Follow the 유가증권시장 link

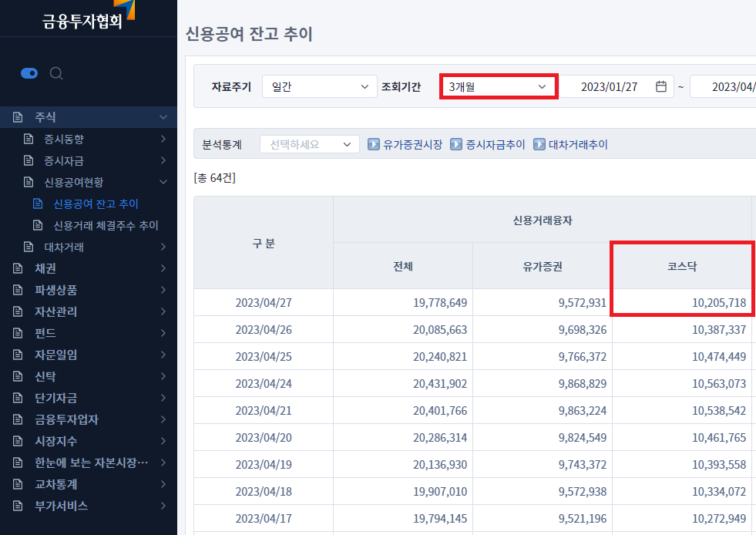tap(412, 144)
